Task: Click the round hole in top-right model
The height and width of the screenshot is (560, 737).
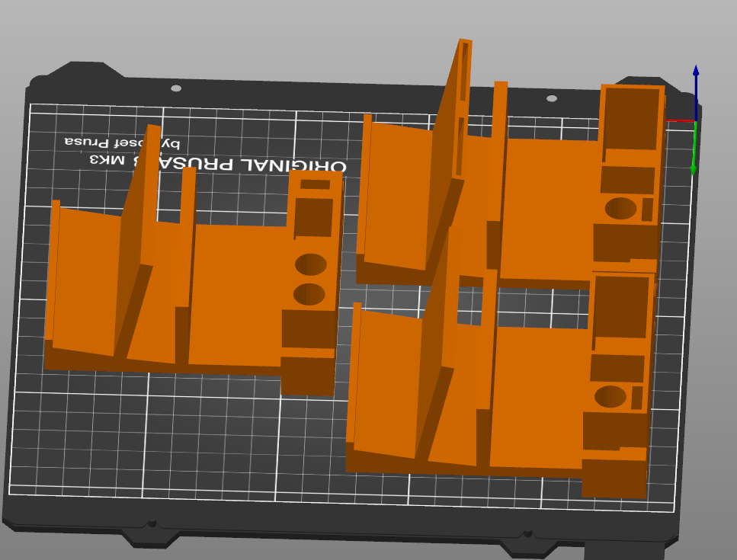Action: (x=620, y=208)
